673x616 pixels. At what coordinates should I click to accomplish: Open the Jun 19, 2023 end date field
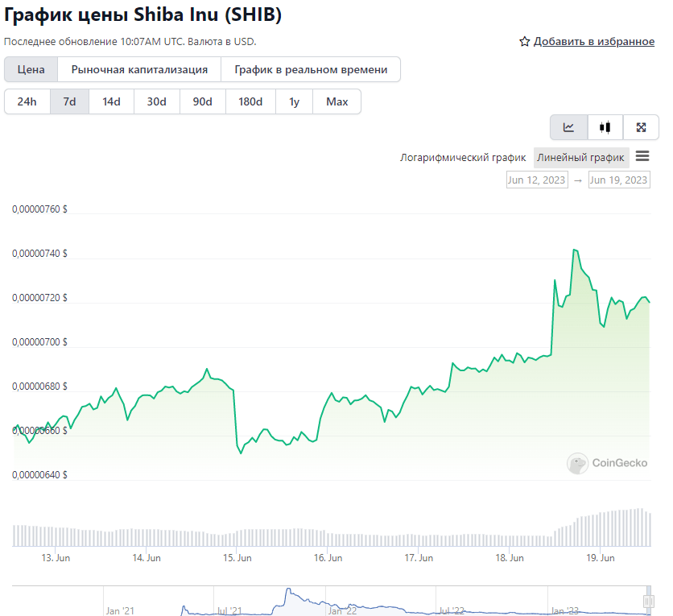click(x=619, y=180)
